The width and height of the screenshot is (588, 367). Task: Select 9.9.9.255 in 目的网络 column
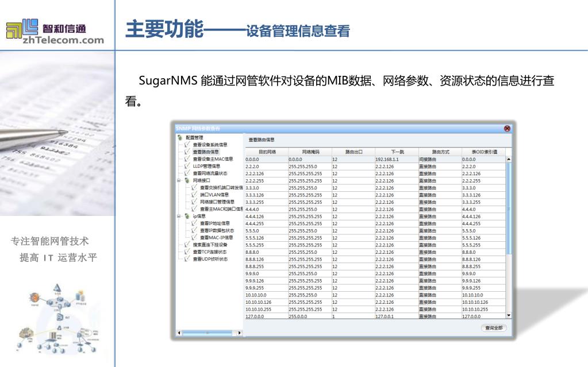[x=267, y=288]
